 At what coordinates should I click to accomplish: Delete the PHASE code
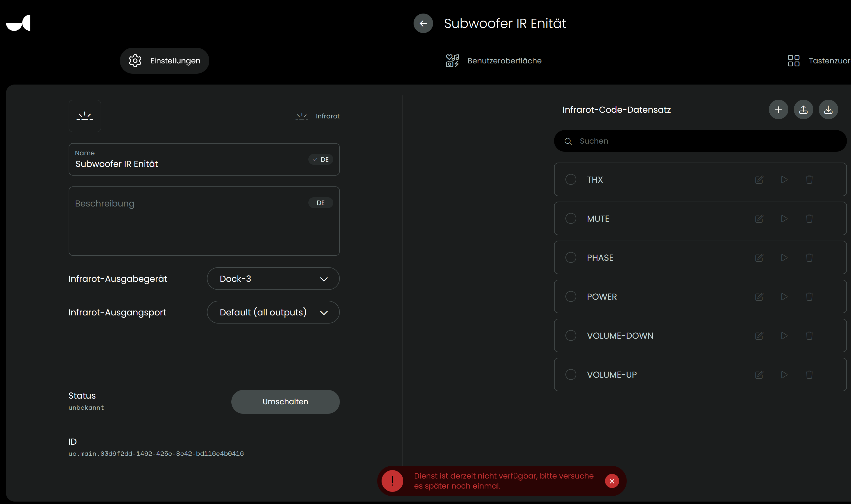point(809,258)
